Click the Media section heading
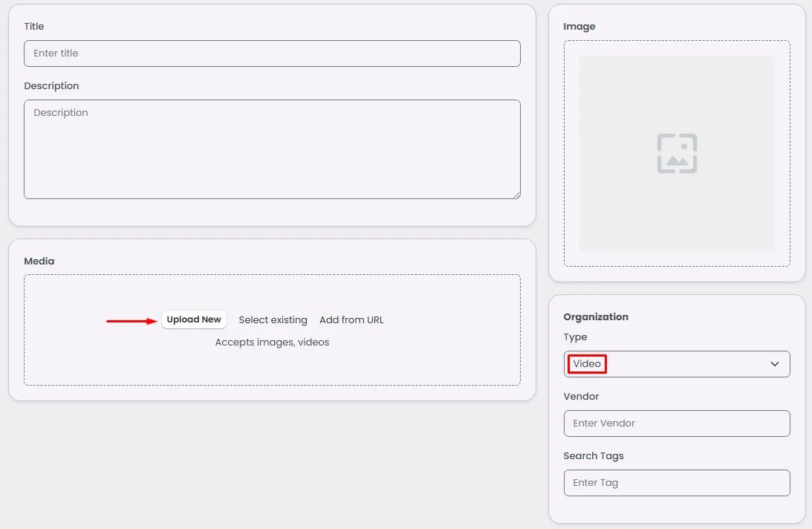Screen dimensions: 812x529 pos(39,262)
